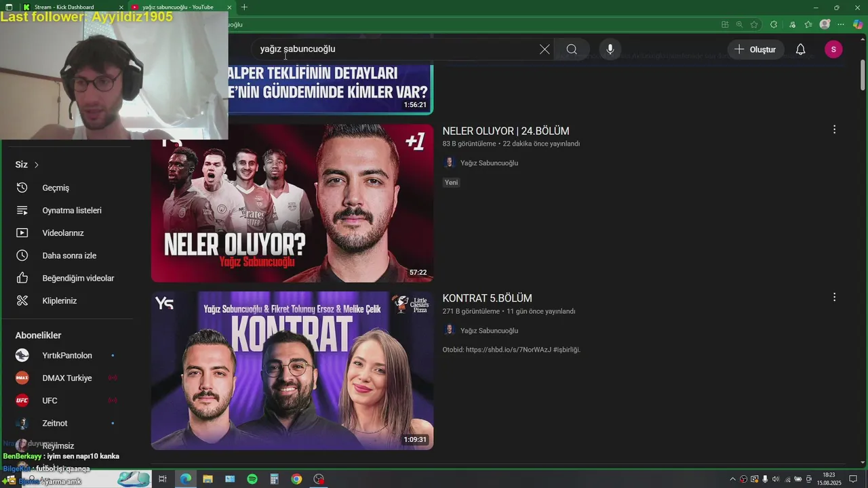Image resolution: width=868 pixels, height=488 pixels.
Task: Expand the Siz section chevron
Action: (x=37, y=165)
